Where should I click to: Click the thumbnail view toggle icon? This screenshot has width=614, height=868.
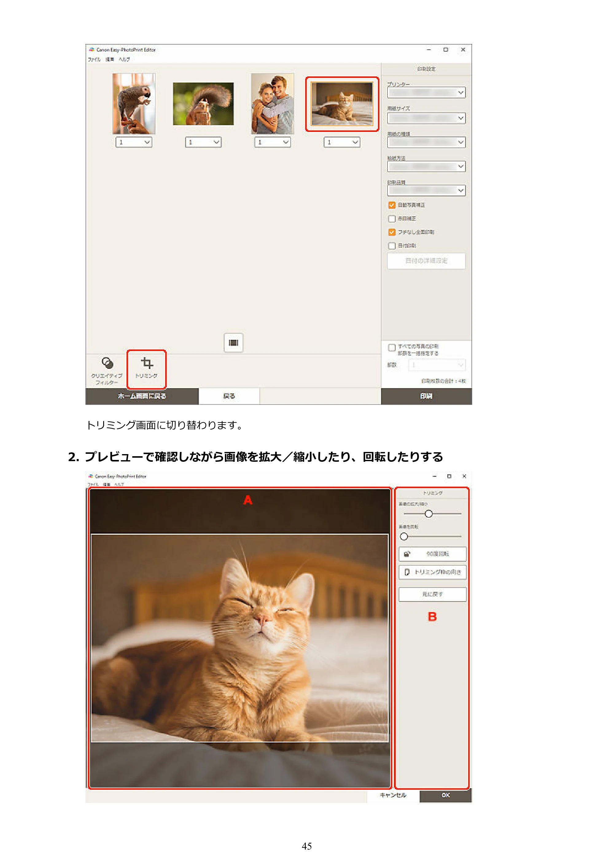point(233,342)
